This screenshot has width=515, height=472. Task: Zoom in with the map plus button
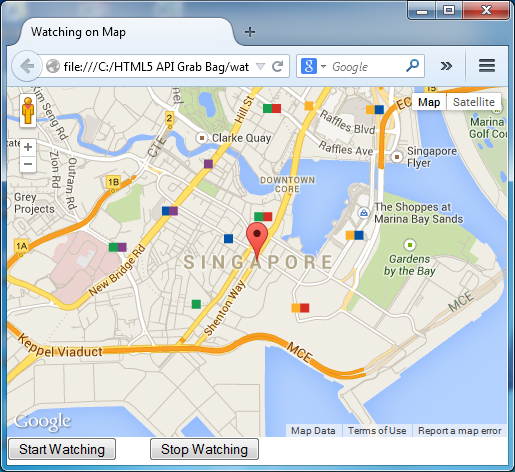click(x=28, y=147)
